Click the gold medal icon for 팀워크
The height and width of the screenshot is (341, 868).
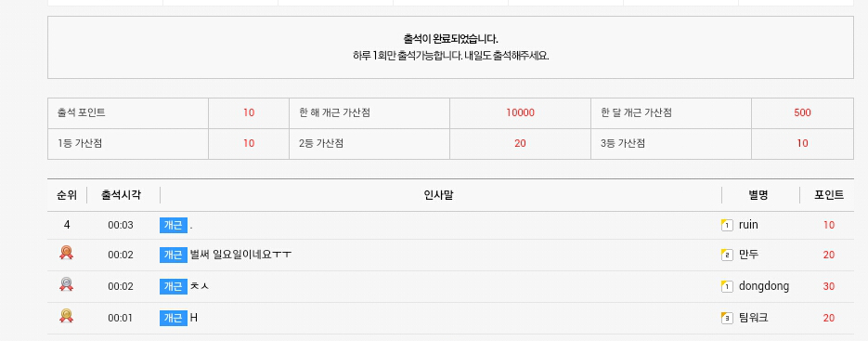(x=67, y=317)
